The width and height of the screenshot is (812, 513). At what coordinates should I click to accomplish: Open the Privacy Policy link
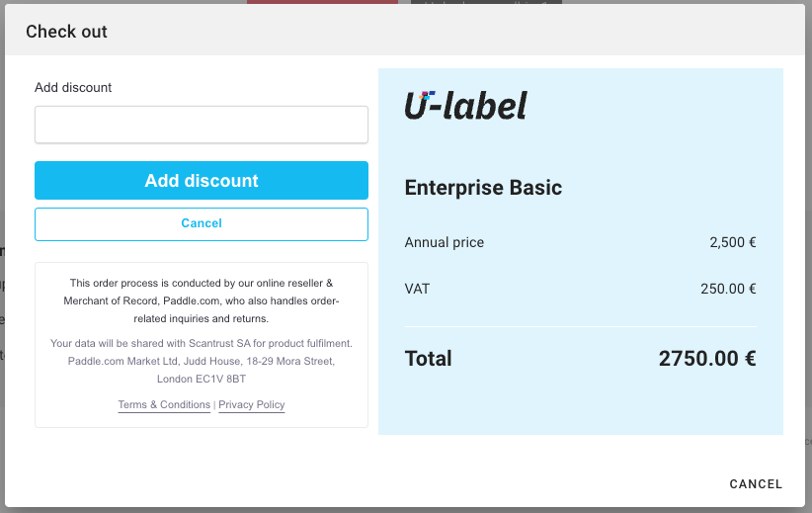tap(252, 405)
